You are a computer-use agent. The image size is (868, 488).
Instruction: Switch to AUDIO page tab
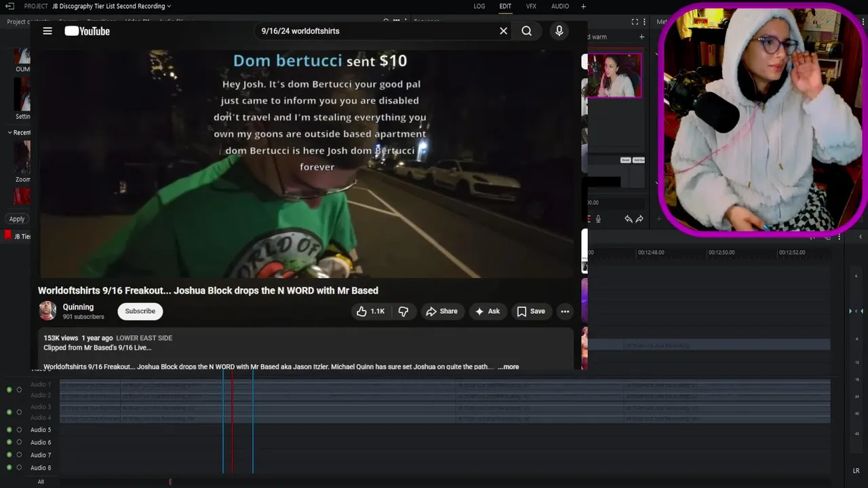pyautogui.click(x=560, y=6)
